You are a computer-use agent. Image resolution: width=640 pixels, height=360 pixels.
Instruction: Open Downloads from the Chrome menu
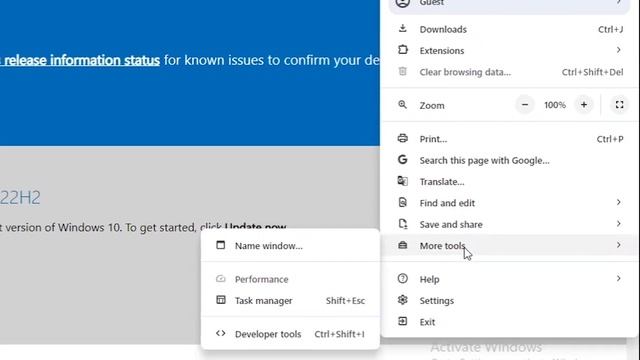tap(509, 29)
